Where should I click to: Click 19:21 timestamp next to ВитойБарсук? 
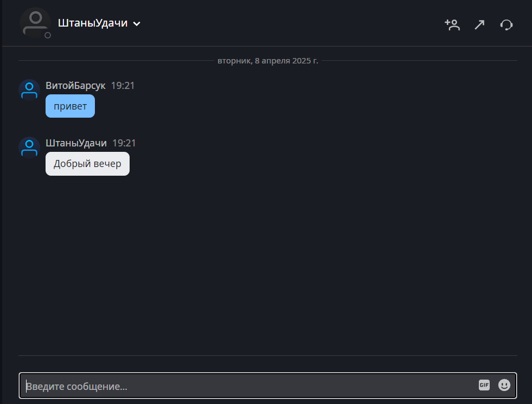(x=123, y=86)
